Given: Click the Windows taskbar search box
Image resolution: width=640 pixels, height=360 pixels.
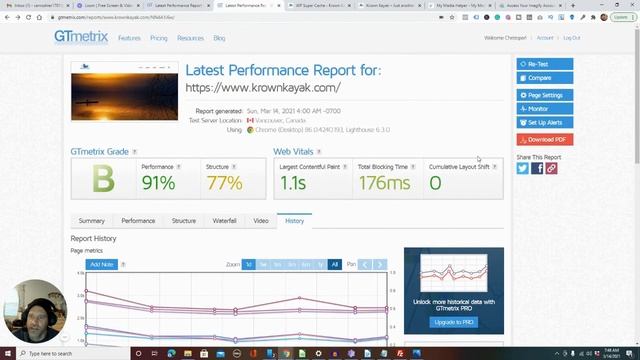Looking at the screenshot, I should [x=73, y=353].
